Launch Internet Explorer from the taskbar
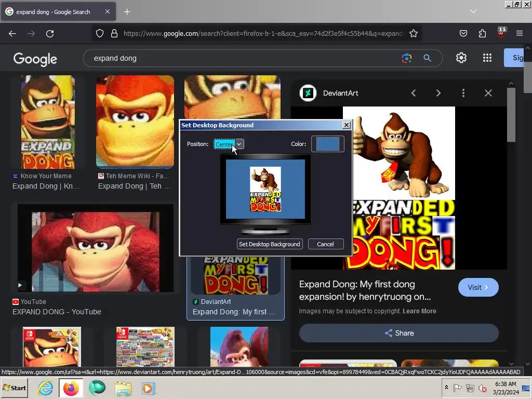The image size is (532, 399). 45,388
